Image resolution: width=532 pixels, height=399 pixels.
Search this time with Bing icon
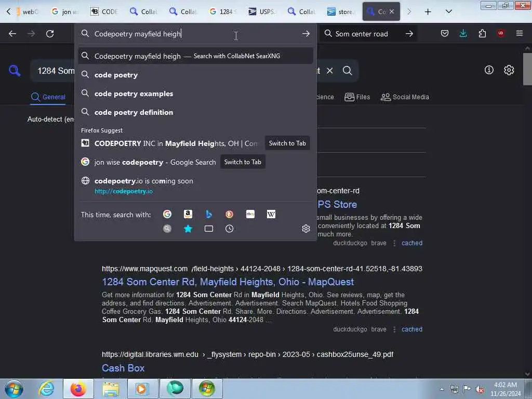point(209,214)
